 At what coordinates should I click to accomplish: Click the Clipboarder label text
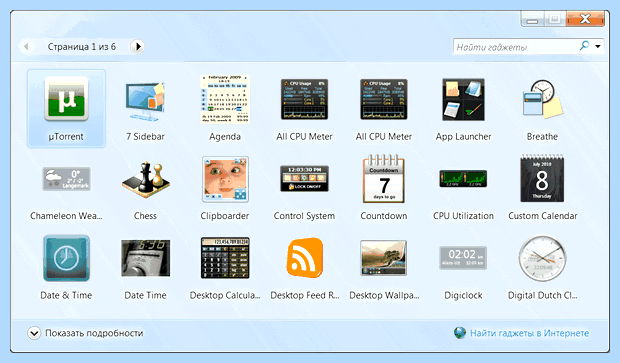(225, 216)
